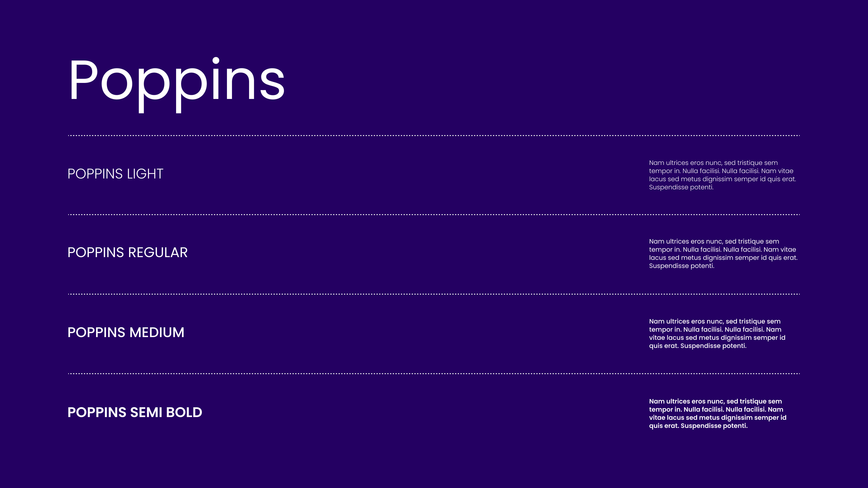Image resolution: width=868 pixels, height=488 pixels.
Task: Click the semi-bold sample paragraph
Action: click(718, 413)
